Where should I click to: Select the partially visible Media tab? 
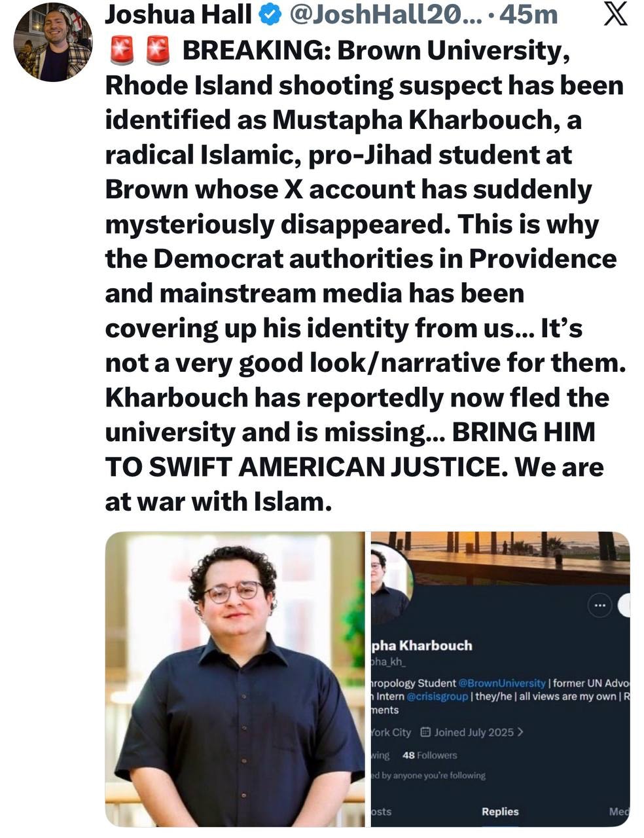(x=619, y=811)
